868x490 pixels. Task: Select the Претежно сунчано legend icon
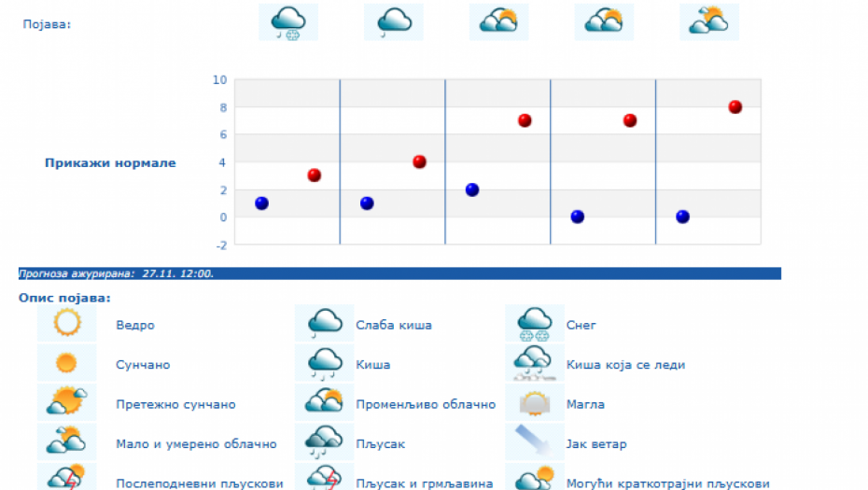click(x=67, y=402)
